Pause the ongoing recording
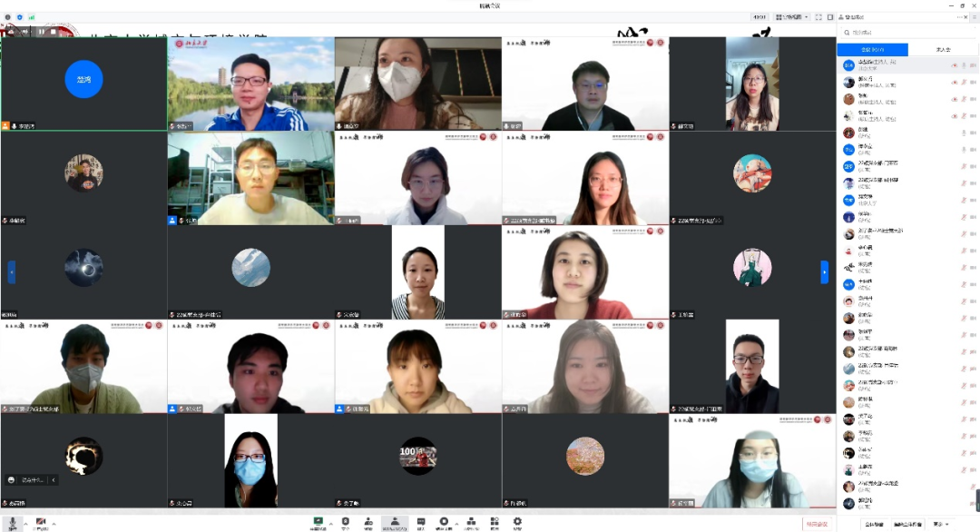The image size is (980, 532). pyautogui.click(x=42, y=31)
